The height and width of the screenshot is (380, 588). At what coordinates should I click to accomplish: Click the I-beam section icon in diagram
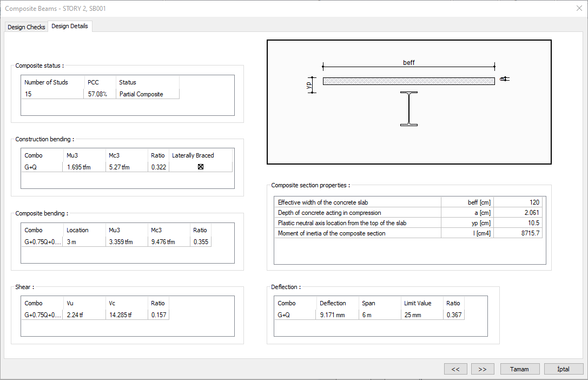[x=409, y=109]
